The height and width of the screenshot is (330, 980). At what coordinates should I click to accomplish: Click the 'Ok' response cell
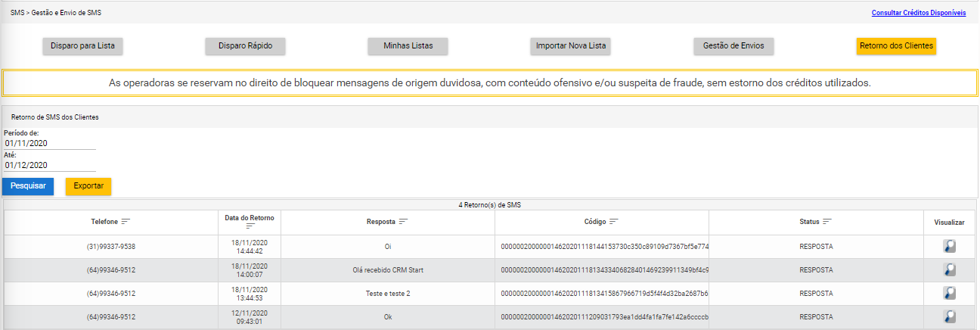click(388, 316)
